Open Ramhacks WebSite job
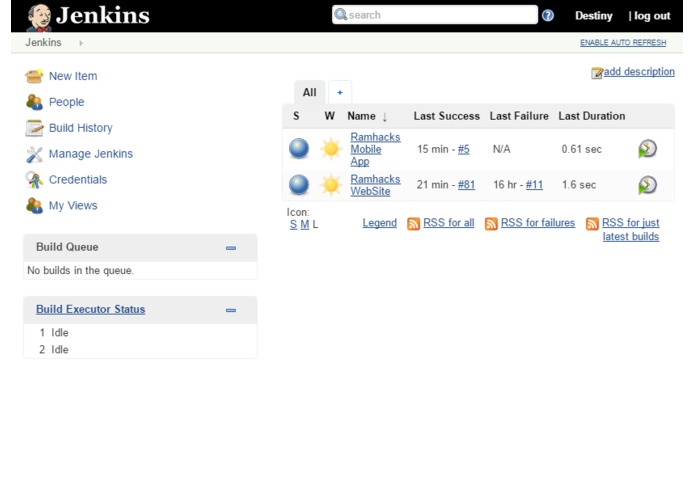695x494 pixels. [x=375, y=185]
